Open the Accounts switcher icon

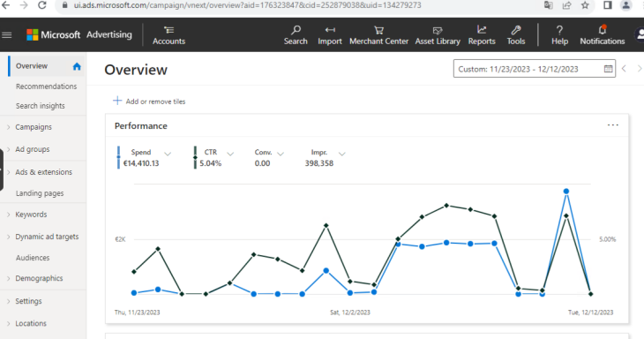168,30
